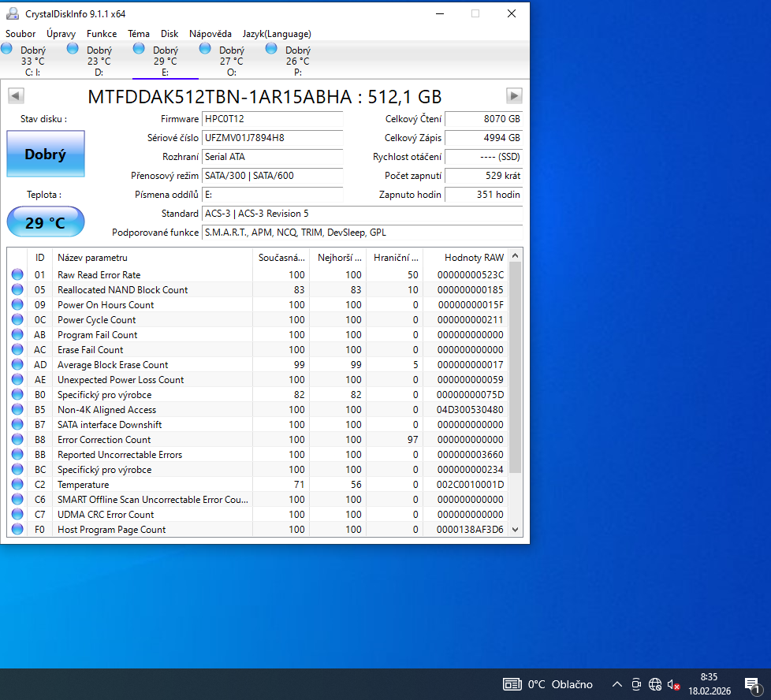Open the Funkce menu
Viewport: 771px width, 700px height.
click(102, 34)
